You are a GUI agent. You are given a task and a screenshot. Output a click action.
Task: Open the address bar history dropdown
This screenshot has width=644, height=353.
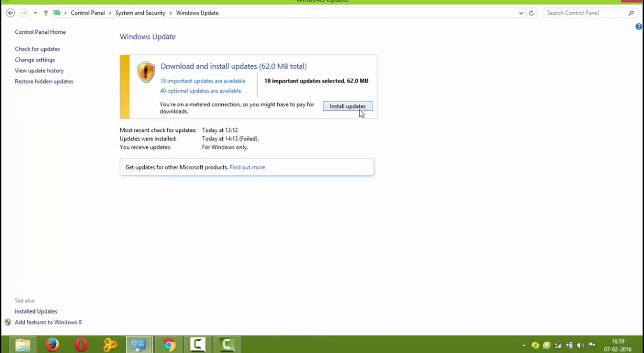[521, 13]
